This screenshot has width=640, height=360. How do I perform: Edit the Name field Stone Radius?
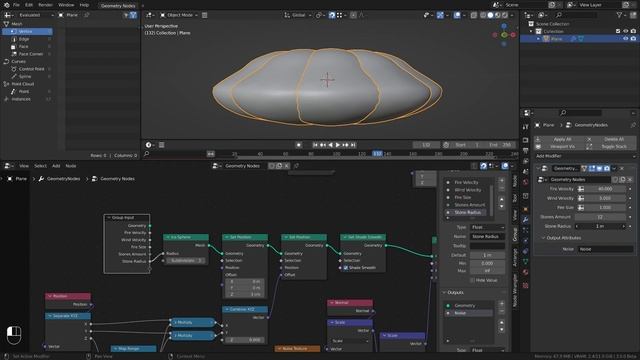point(487,237)
